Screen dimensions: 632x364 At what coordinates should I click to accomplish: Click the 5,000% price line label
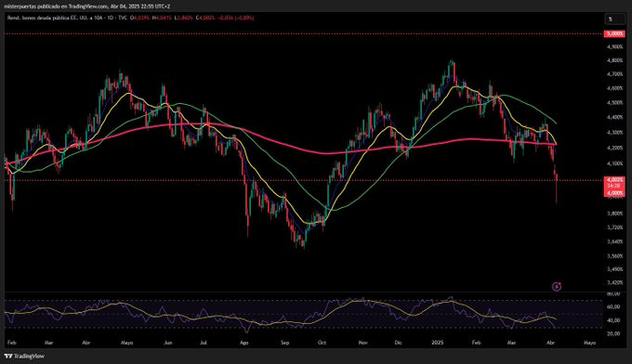(x=613, y=34)
